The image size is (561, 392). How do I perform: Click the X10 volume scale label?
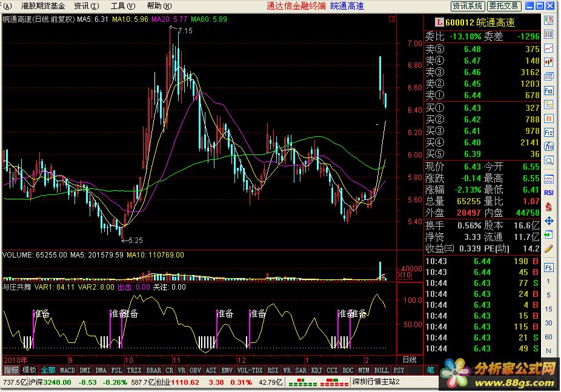pos(404,274)
